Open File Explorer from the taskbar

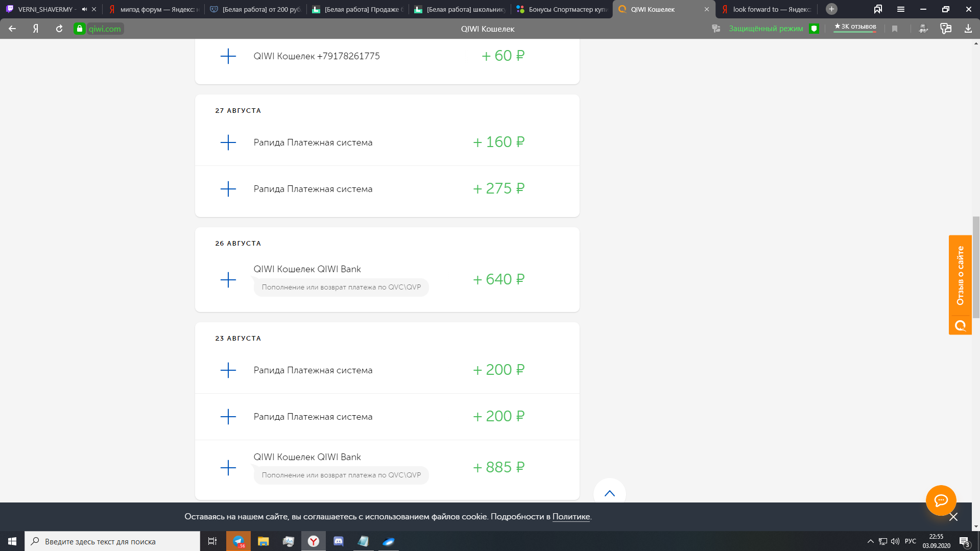click(x=264, y=541)
